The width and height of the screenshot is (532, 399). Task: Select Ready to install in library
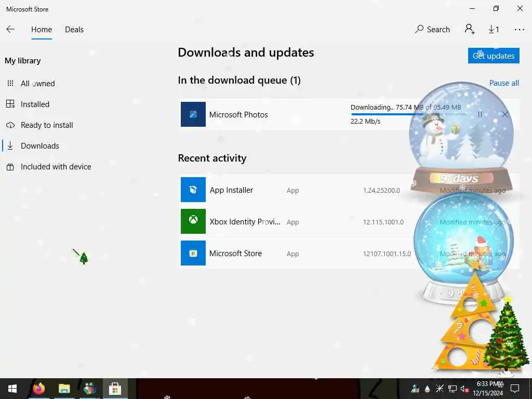click(x=47, y=125)
